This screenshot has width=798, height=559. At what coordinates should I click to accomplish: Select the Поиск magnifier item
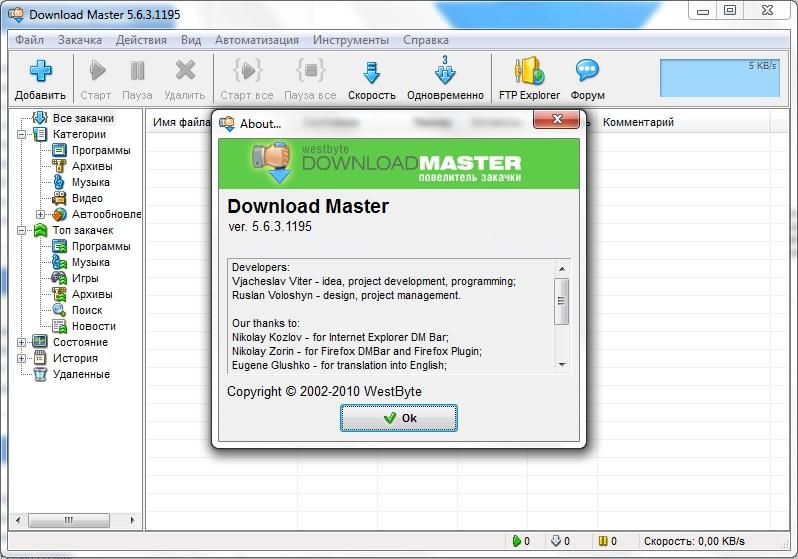coord(87,310)
